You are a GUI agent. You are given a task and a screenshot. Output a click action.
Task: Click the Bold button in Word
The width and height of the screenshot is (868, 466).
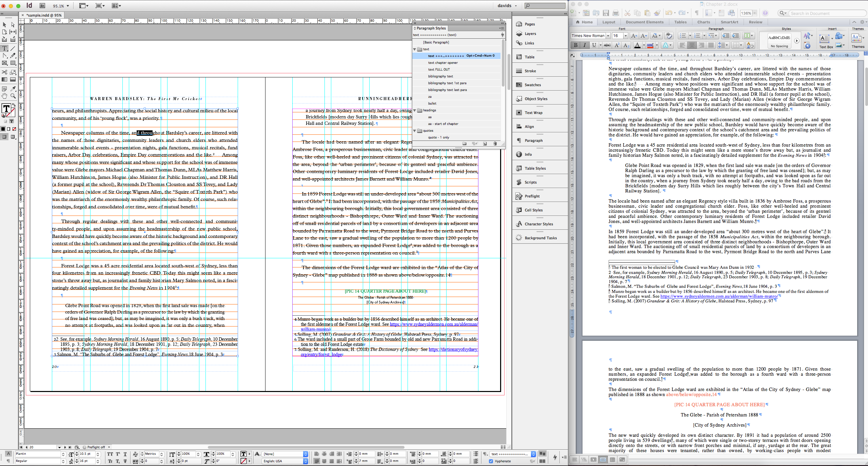click(x=575, y=45)
